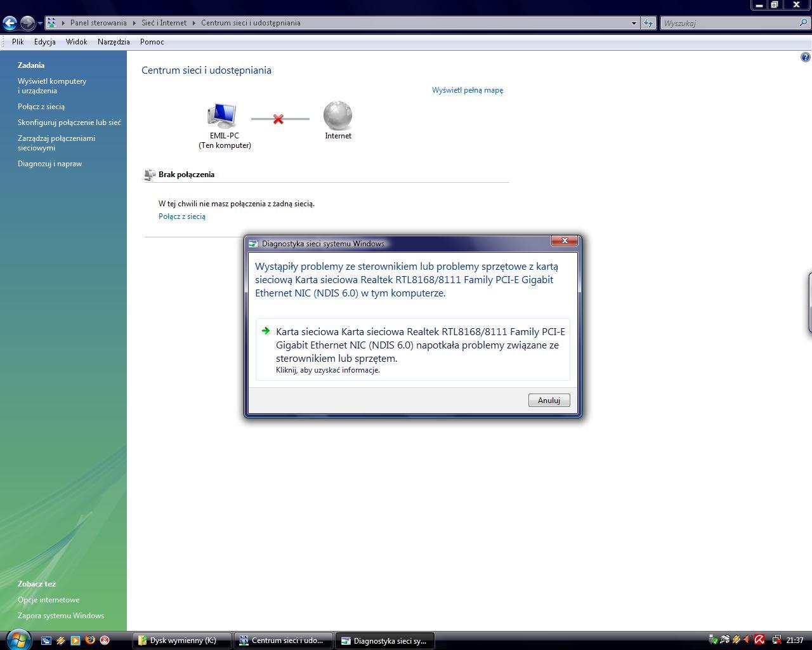Launch the red round quick launch icon

[105, 640]
